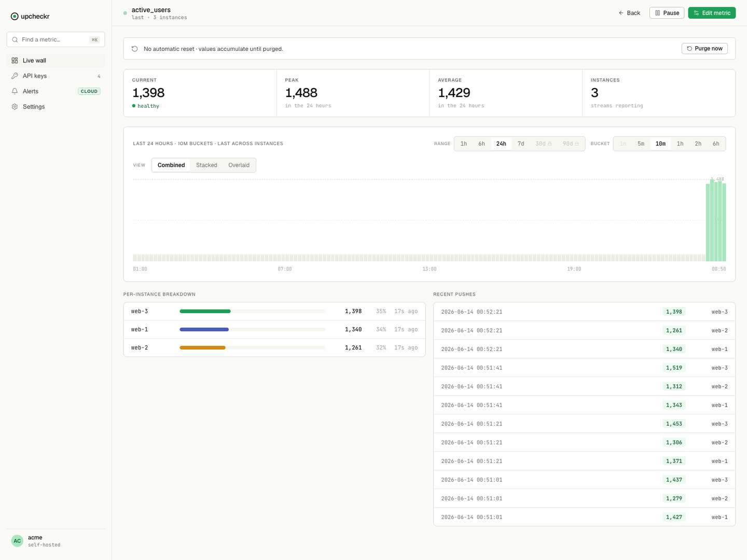Click the 1,371 push value badge

tap(674, 461)
